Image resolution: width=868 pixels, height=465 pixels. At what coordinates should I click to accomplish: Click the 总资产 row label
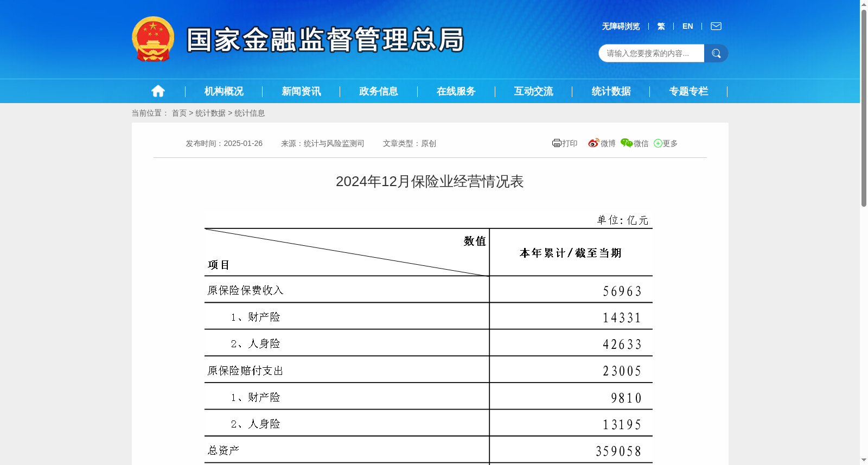point(224,450)
